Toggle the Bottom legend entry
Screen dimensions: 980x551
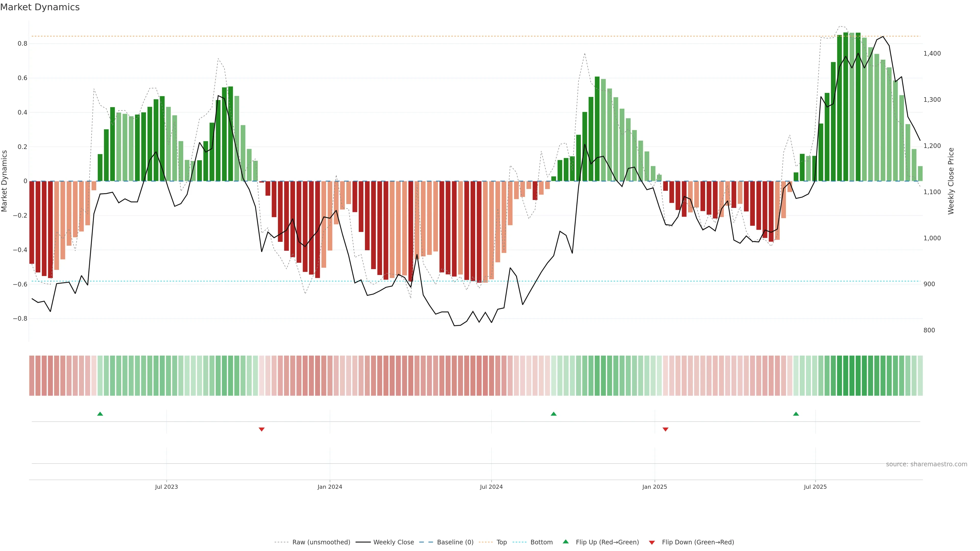pyautogui.click(x=541, y=542)
